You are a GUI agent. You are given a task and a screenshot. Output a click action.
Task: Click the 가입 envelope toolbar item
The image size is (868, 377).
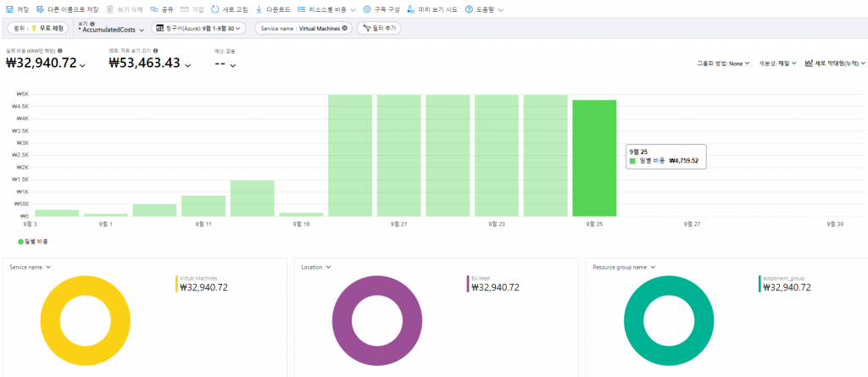pos(192,9)
